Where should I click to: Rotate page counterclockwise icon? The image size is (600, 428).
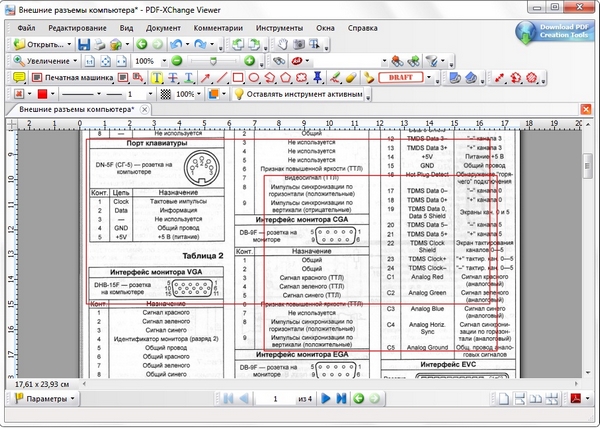pyautogui.click(x=238, y=44)
